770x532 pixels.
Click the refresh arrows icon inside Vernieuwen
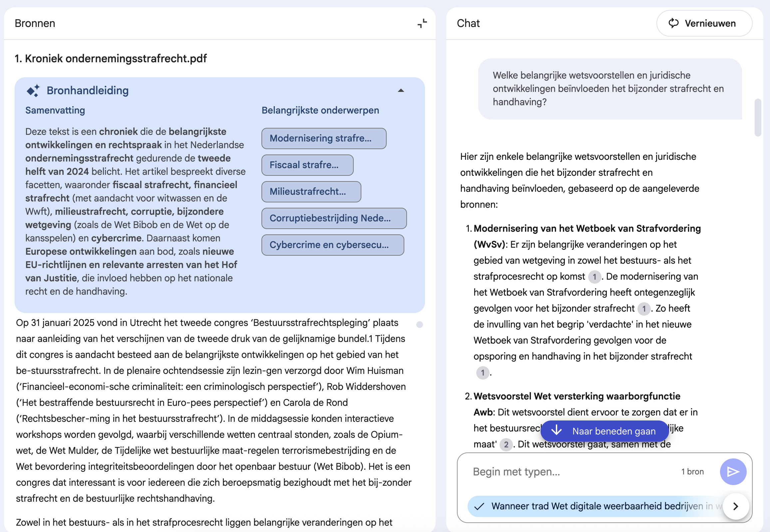(674, 23)
